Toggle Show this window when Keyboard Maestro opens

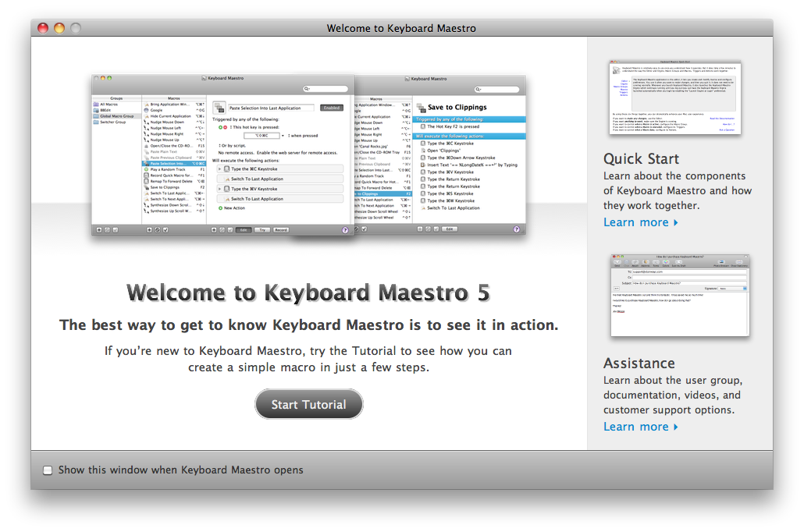[x=48, y=470]
